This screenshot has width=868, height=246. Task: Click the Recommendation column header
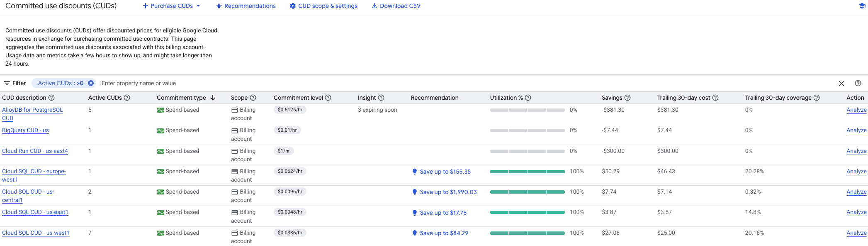[435, 98]
